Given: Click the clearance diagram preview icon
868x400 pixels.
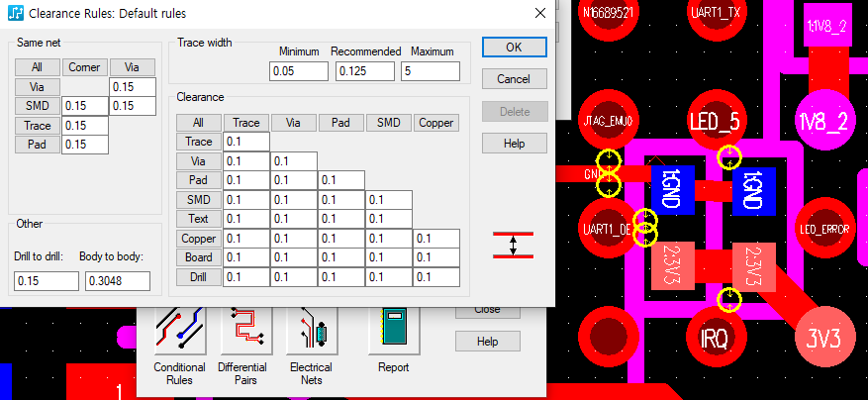Looking at the screenshot, I should coord(513,245).
